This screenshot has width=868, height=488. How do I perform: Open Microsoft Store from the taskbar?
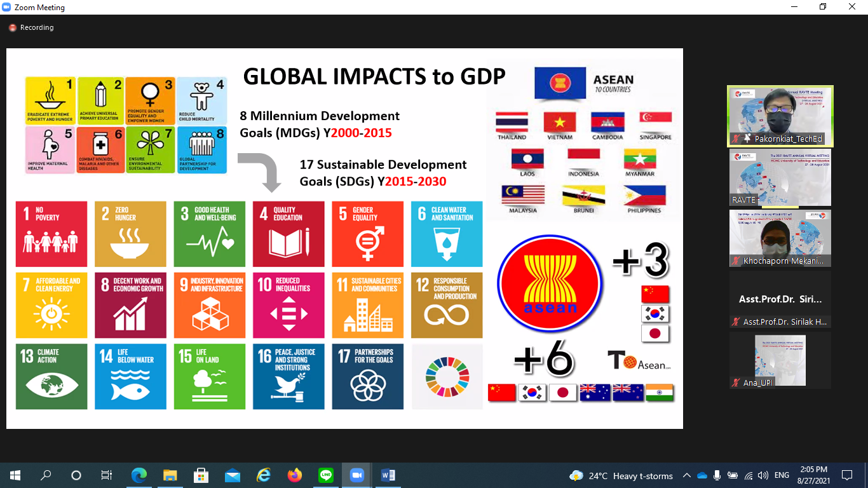201,475
